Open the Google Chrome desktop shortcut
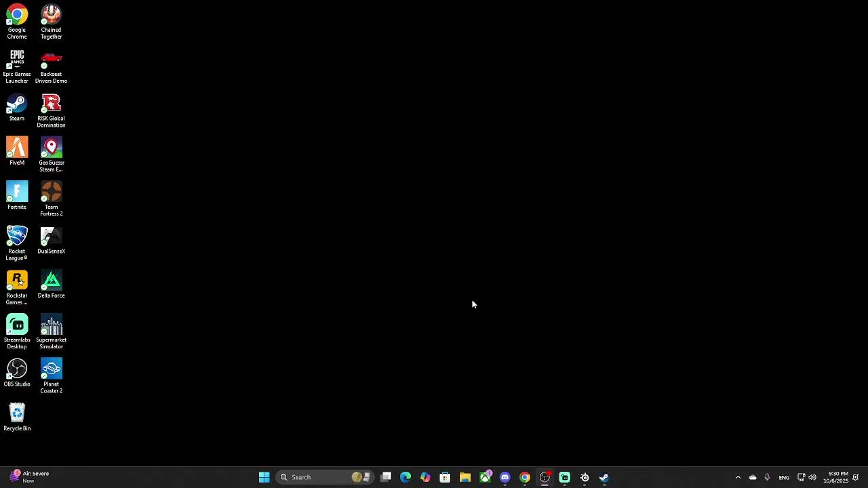Viewport: 868px width, 488px height. pos(17,22)
